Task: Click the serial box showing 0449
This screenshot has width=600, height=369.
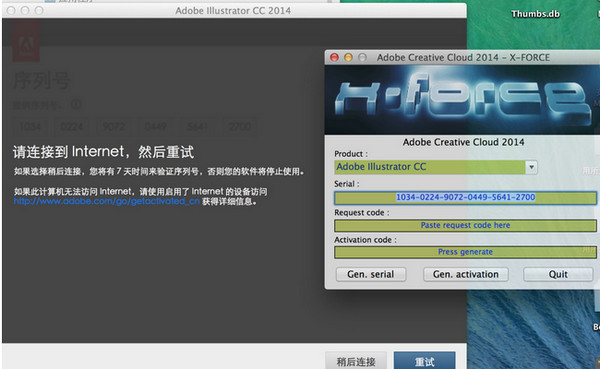Action: pos(155,126)
